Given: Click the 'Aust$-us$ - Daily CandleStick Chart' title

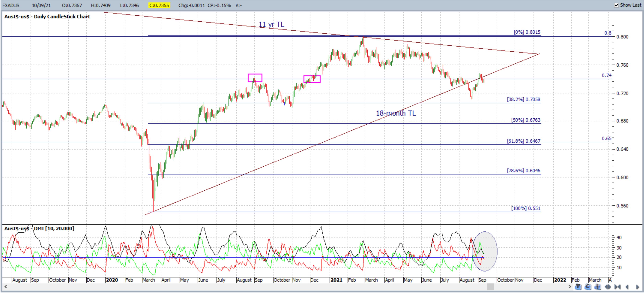Looking at the screenshot, I should click(x=47, y=16).
